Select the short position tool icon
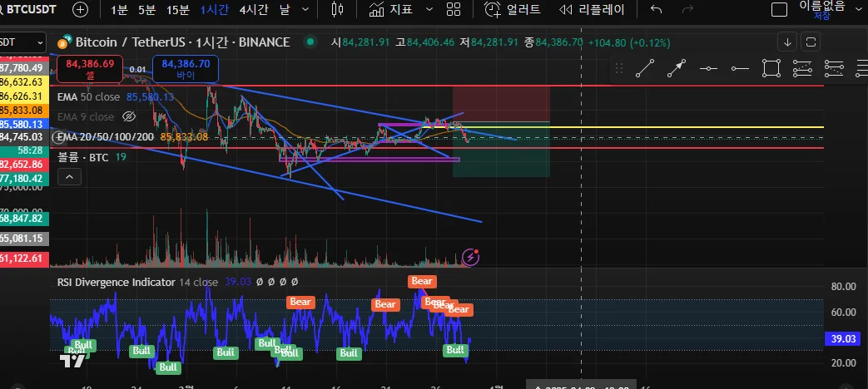The height and width of the screenshot is (389, 868). pyautogui.click(x=834, y=68)
